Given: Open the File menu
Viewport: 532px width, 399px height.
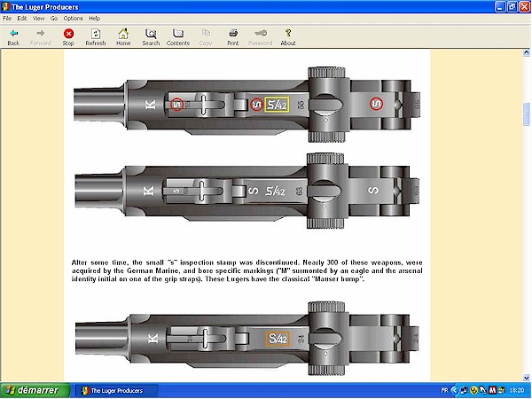Looking at the screenshot, I should pyautogui.click(x=7, y=19).
